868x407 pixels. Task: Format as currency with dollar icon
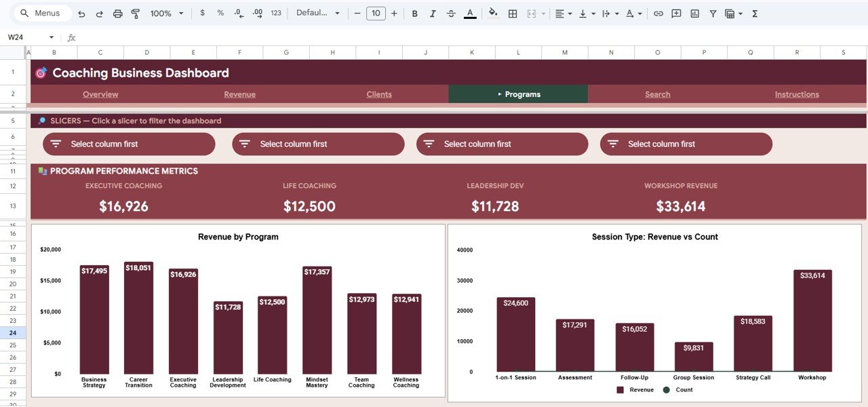point(202,14)
